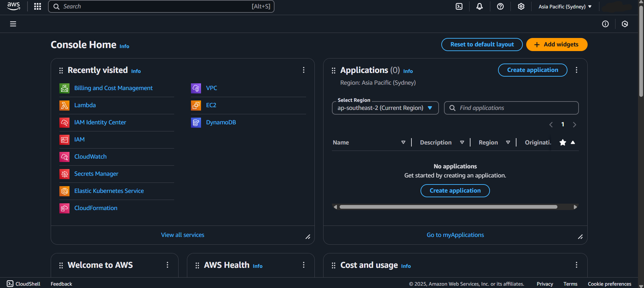Click Reset to default layout button
Screen dimensions: 644x288
pos(482,44)
